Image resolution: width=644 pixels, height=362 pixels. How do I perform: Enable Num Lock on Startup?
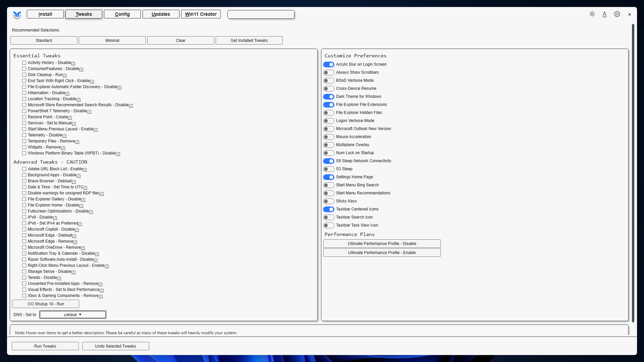pyautogui.click(x=329, y=153)
